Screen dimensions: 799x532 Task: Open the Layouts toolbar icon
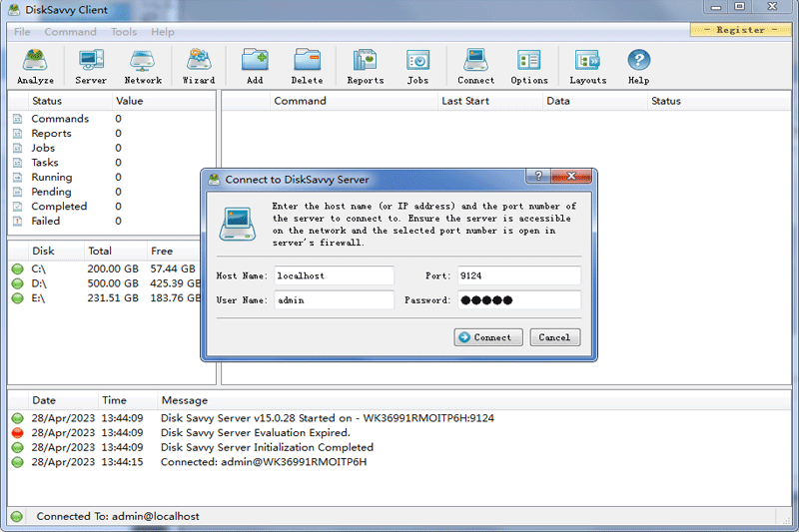[588, 66]
